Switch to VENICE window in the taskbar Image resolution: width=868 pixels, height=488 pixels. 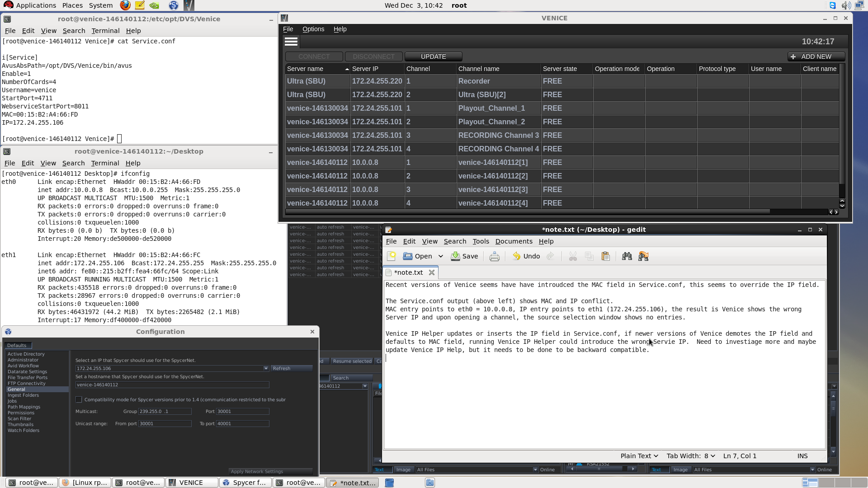click(x=192, y=483)
